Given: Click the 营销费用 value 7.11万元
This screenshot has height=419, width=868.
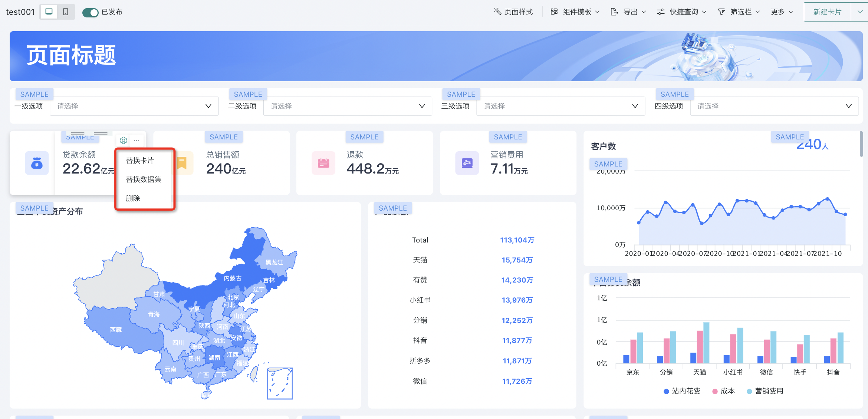Looking at the screenshot, I should (x=509, y=169).
